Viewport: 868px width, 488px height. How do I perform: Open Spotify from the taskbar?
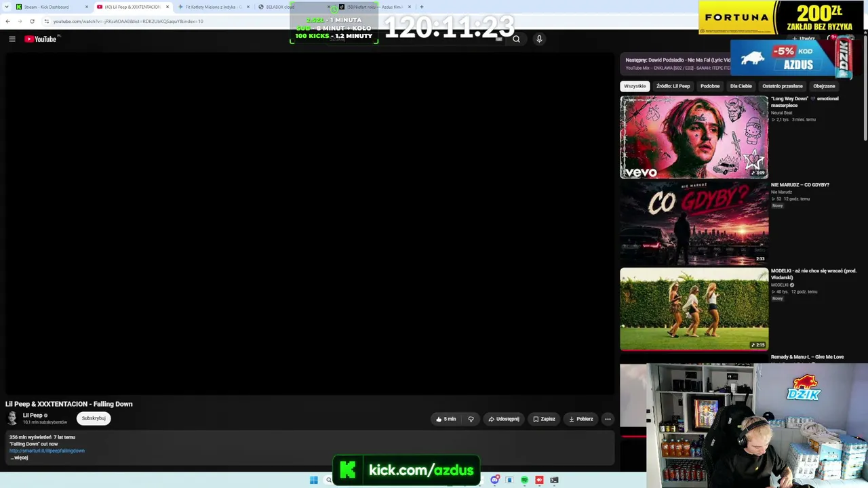pos(524,480)
